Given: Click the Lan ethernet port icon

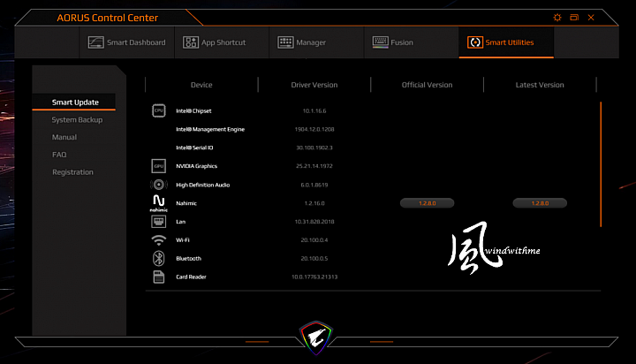Looking at the screenshot, I should (159, 222).
